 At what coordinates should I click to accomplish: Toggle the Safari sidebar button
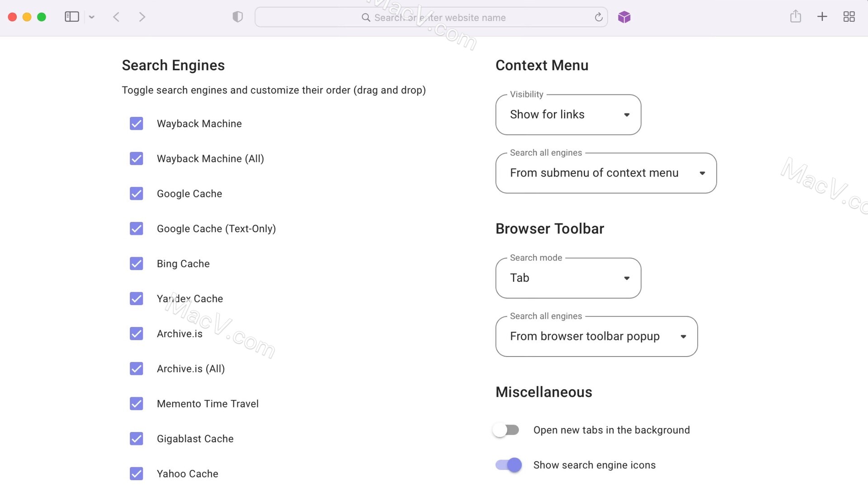coord(72,17)
